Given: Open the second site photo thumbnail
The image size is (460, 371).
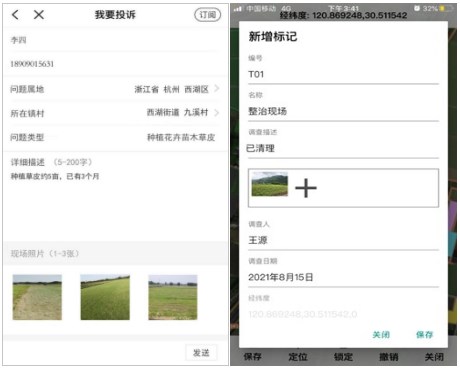Looking at the screenshot, I should [105, 297].
